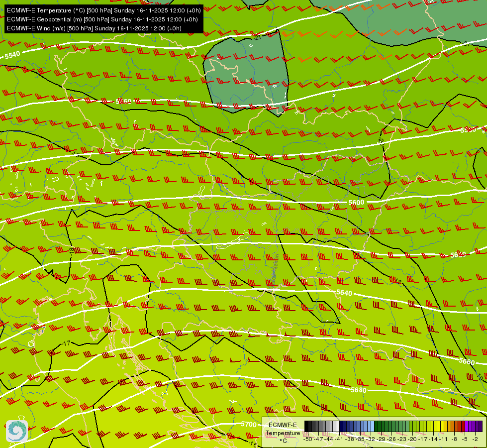The image size is (487, 448).
Task: Click the -23 tick label in the legend
Action: coord(402,440)
